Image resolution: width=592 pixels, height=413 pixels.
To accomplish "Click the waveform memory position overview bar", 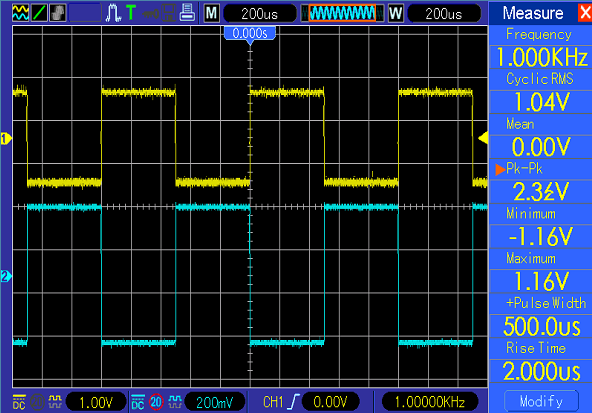I will (343, 14).
